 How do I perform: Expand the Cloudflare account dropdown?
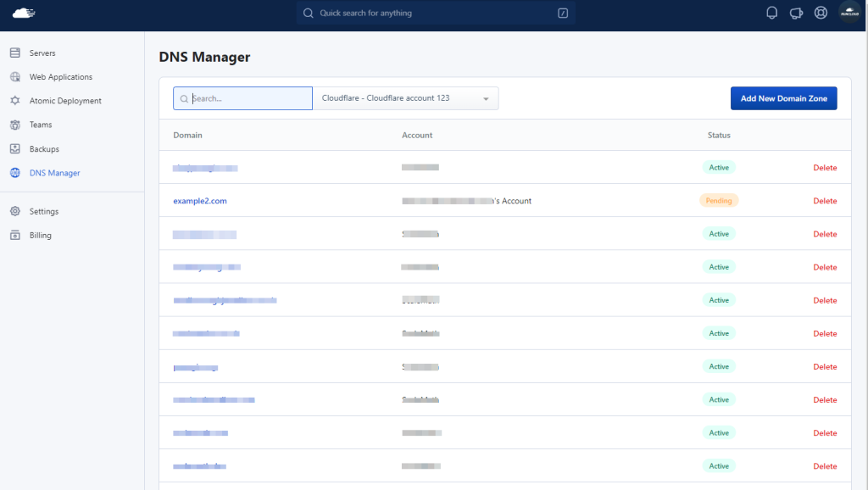[x=405, y=98]
